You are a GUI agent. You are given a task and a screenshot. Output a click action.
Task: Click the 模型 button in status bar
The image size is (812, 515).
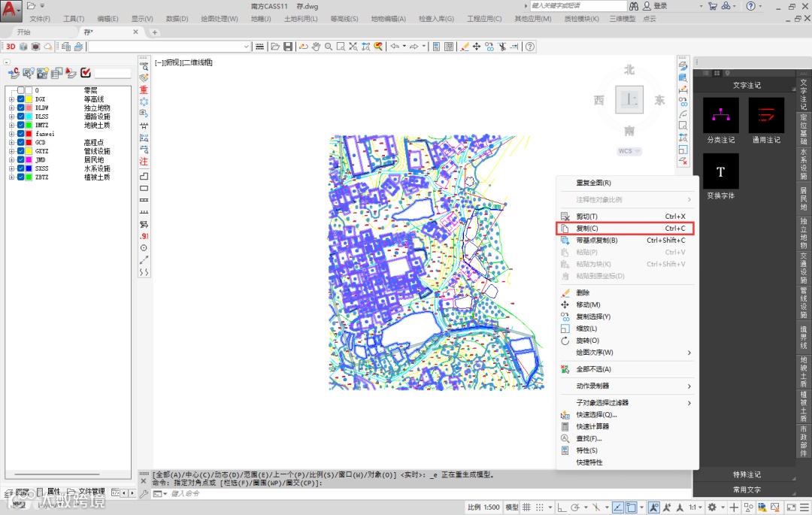(x=512, y=507)
